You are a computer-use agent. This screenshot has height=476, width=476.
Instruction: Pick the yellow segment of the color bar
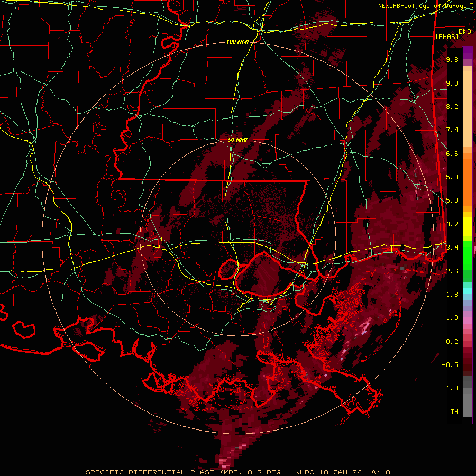(467, 226)
